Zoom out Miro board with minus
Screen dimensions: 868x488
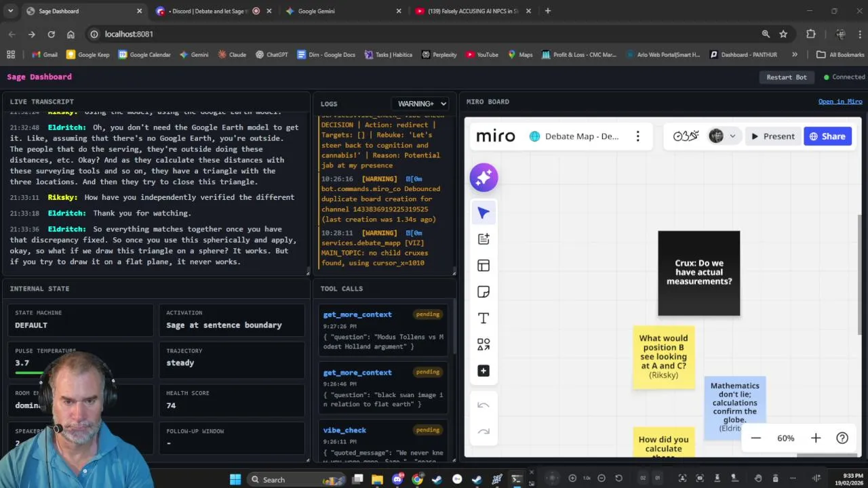[756, 439]
